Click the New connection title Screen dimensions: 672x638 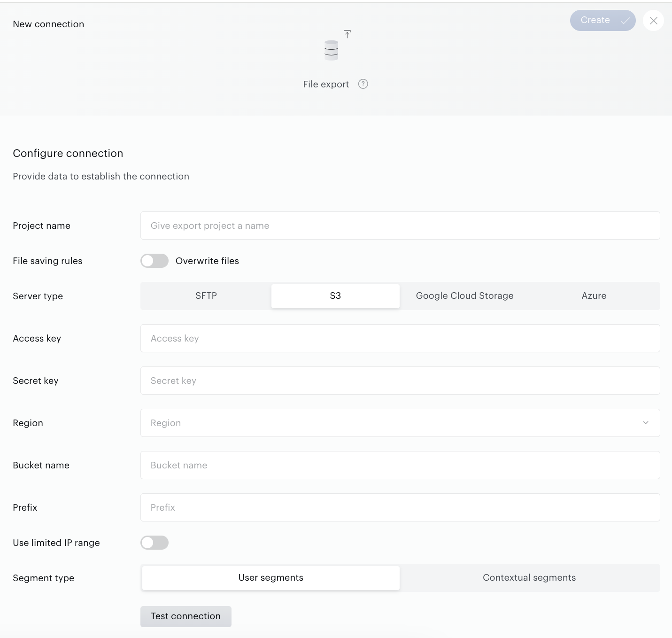click(x=48, y=24)
